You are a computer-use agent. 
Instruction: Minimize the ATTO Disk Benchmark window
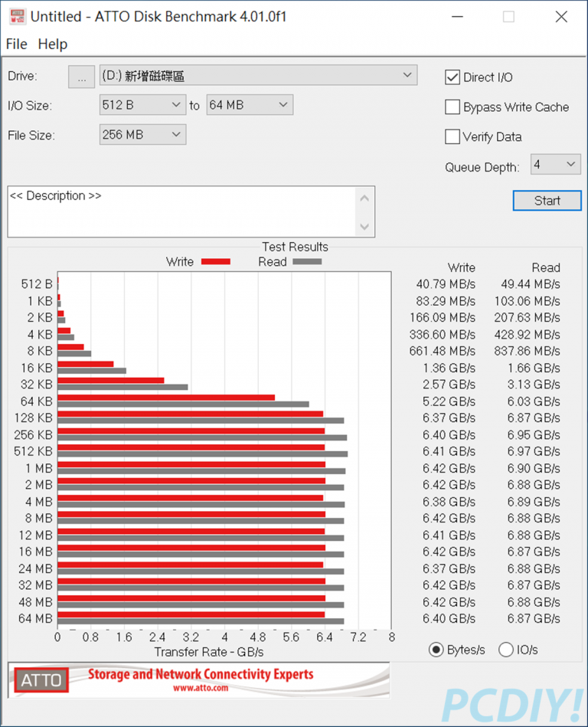click(457, 17)
